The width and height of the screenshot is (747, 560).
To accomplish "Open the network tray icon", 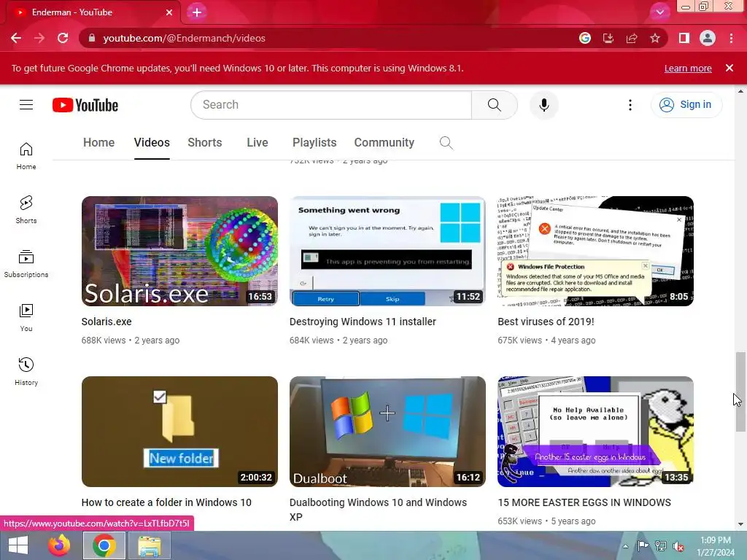I will point(661,546).
